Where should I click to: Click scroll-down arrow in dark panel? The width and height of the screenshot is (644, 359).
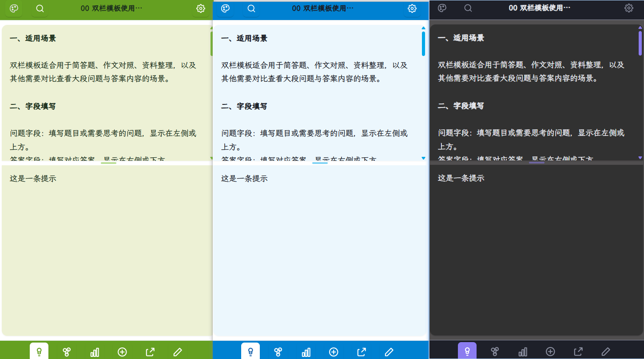(640, 158)
